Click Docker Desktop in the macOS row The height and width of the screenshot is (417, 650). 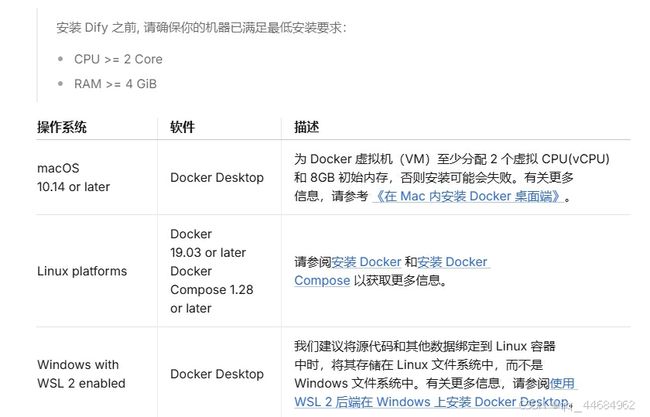[x=217, y=177]
